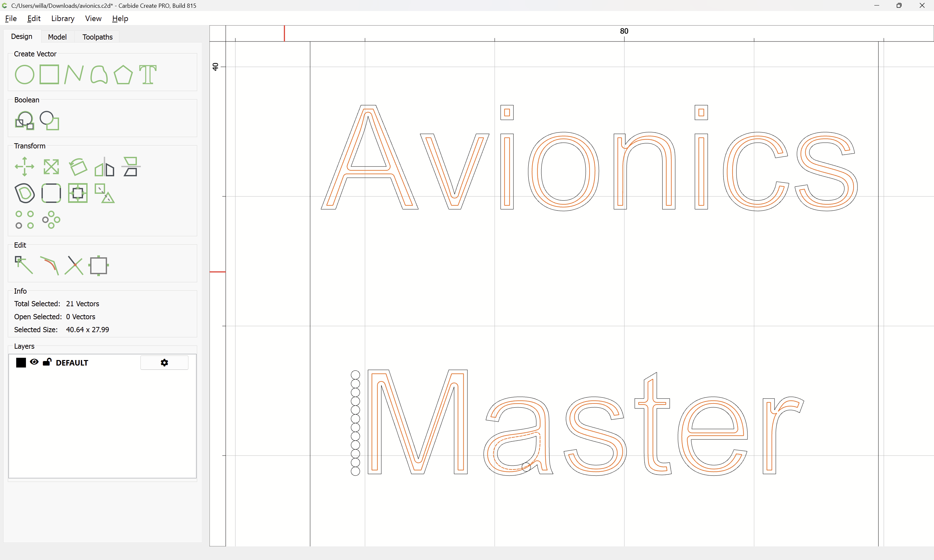The image size is (934, 560).
Task: Choose the Mirror transform tool
Action: pos(104,167)
